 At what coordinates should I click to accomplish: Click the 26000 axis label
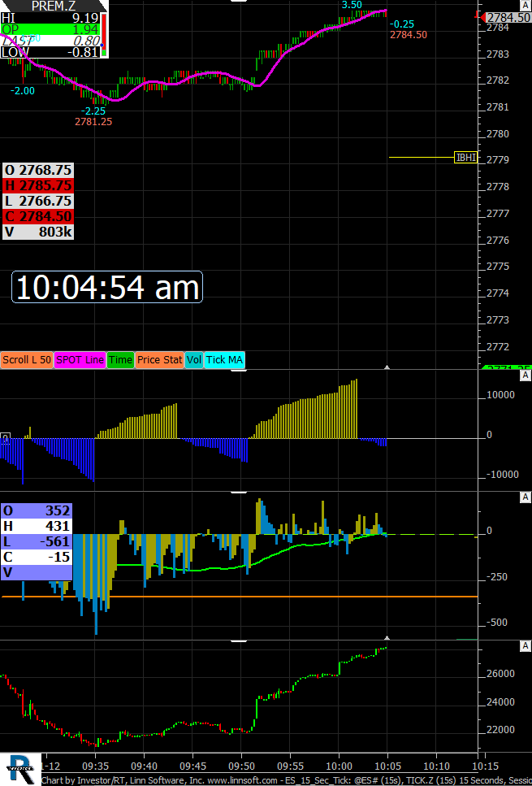(500, 674)
